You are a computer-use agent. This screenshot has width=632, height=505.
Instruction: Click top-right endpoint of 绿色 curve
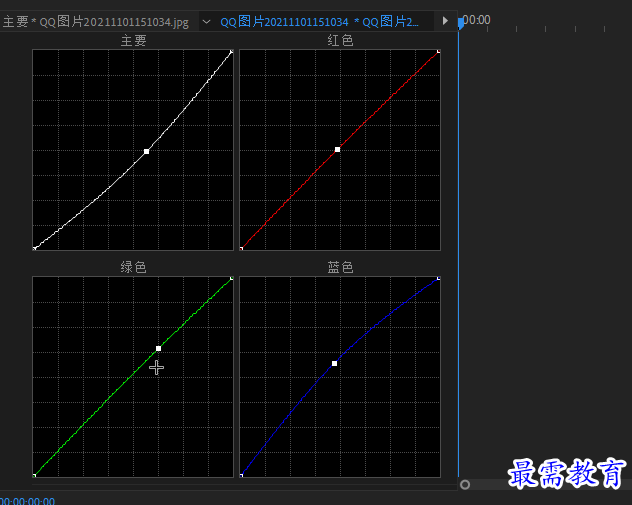231,278
